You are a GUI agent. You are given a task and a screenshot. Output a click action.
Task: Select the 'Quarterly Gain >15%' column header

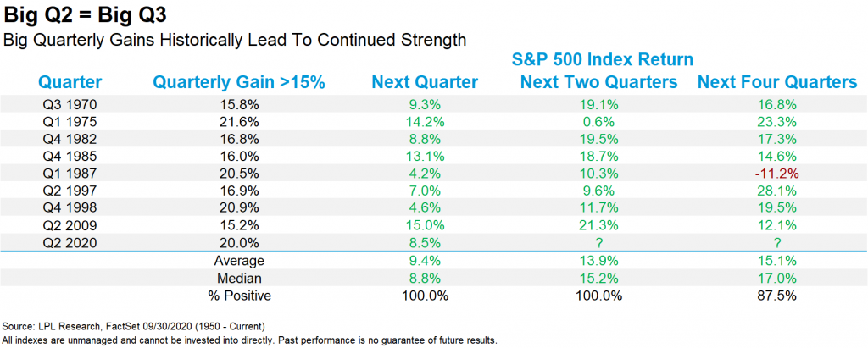click(238, 83)
